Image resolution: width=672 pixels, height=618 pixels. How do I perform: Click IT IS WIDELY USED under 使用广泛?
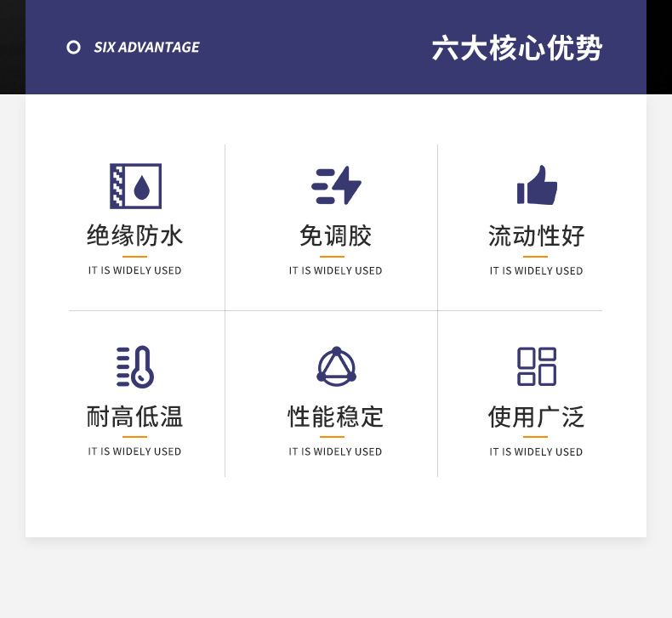[x=537, y=452]
